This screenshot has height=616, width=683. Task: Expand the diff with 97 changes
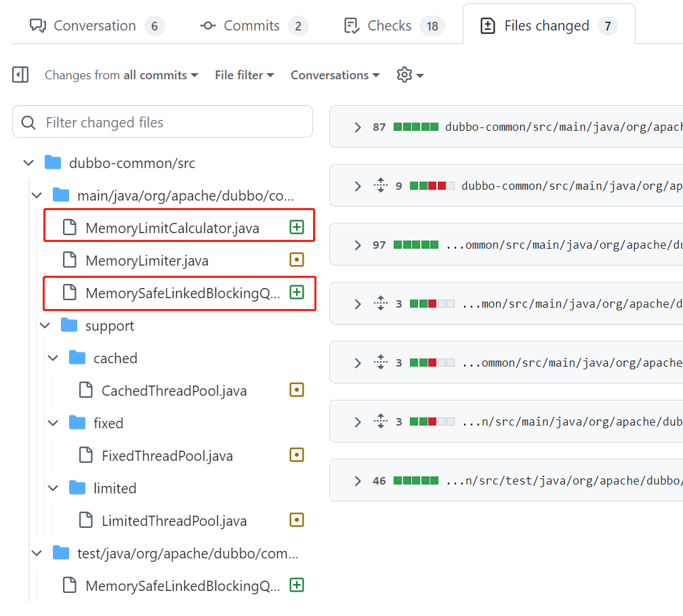coord(358,245)
